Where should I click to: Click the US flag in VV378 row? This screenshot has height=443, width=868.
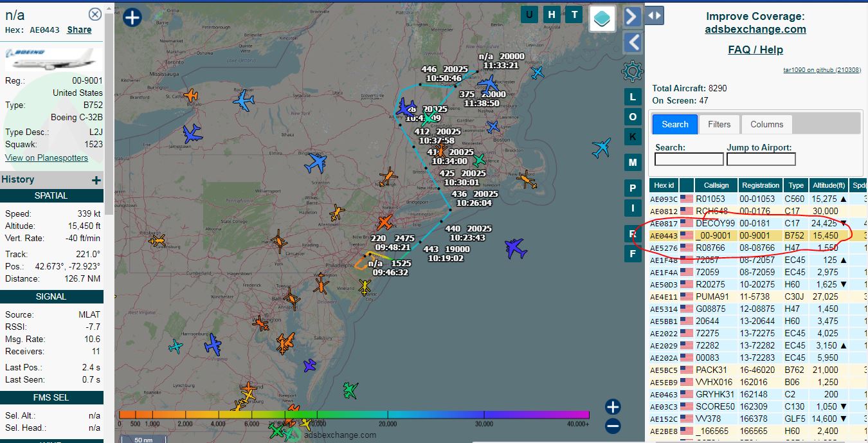(687, 419)
